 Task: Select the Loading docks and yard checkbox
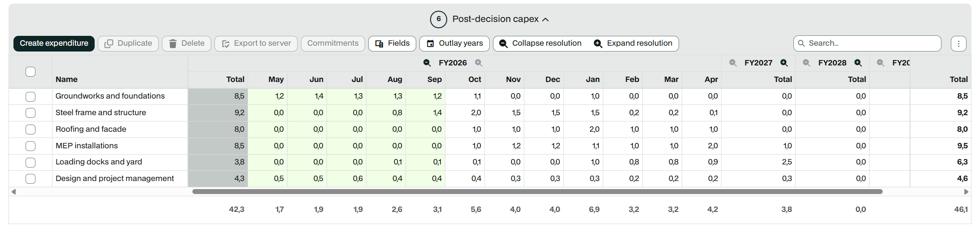(x=30, y=162)
